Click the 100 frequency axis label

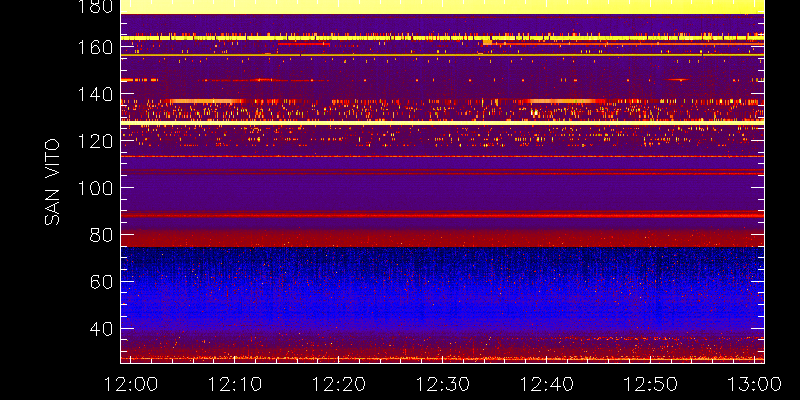95,188
